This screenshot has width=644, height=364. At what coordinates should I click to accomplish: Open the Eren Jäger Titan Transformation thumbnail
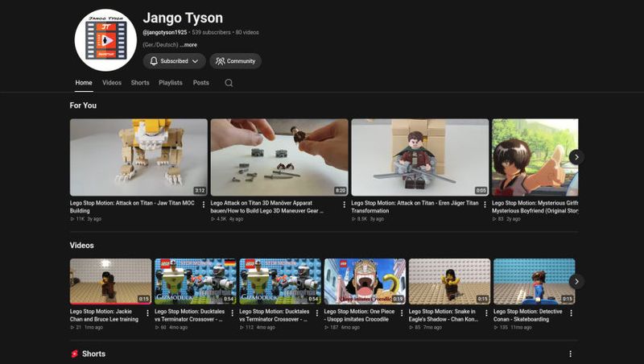(x=420, y=157)
